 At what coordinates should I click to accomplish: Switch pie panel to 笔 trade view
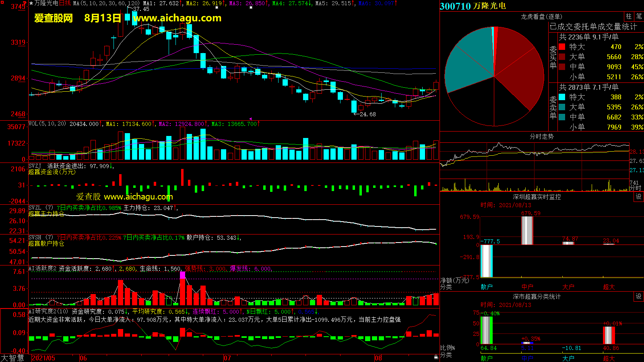coord(639,16)
